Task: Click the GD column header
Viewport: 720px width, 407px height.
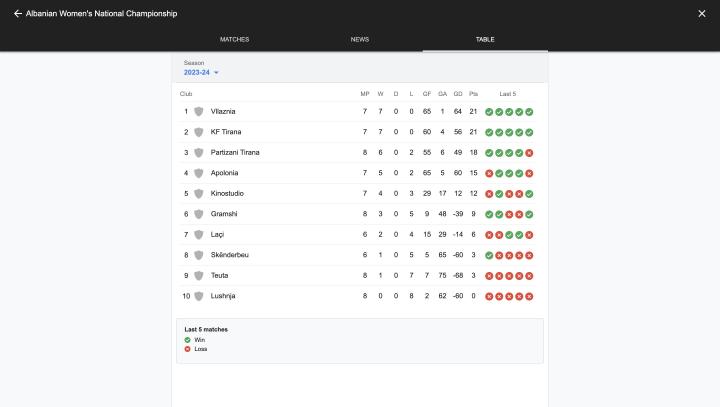Action: (x=458, y=94)
